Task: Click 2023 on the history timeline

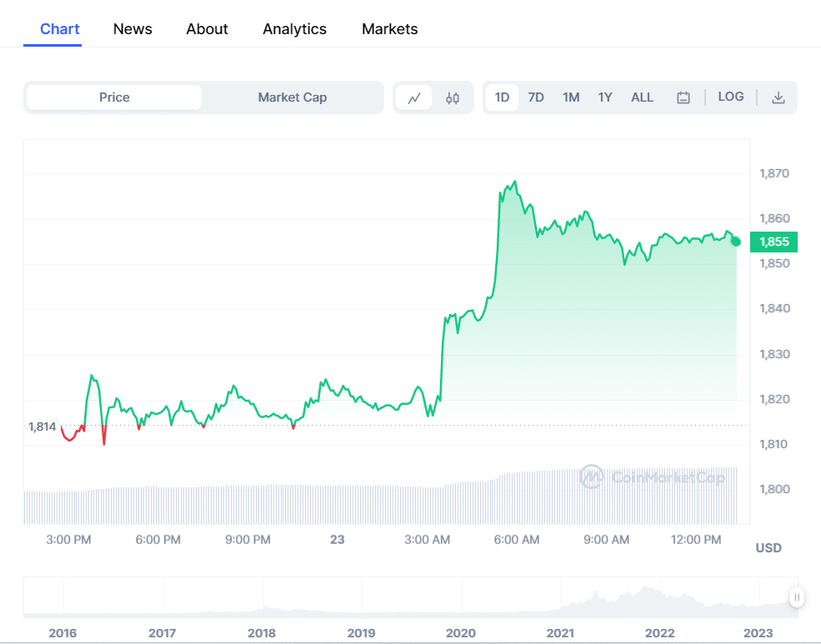Action: (x=758, y=633)
